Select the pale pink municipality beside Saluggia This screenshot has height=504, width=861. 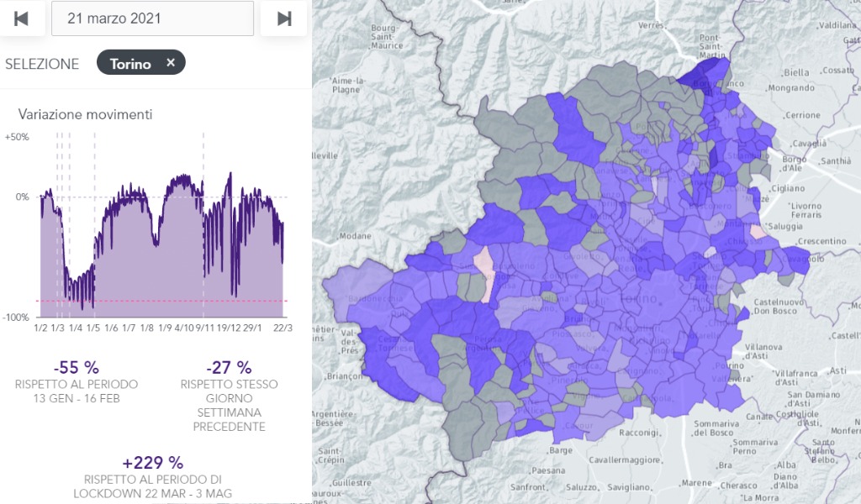click(758, 231)
